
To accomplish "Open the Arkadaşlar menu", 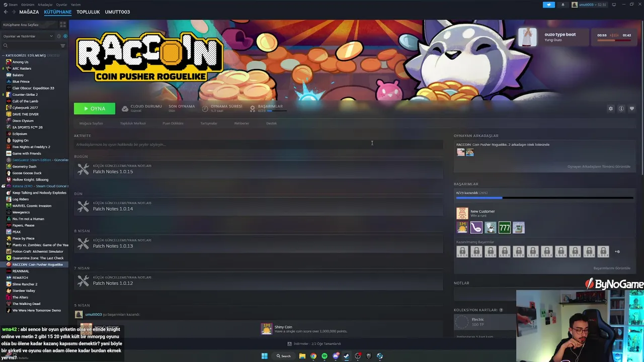I will [45, 5].
